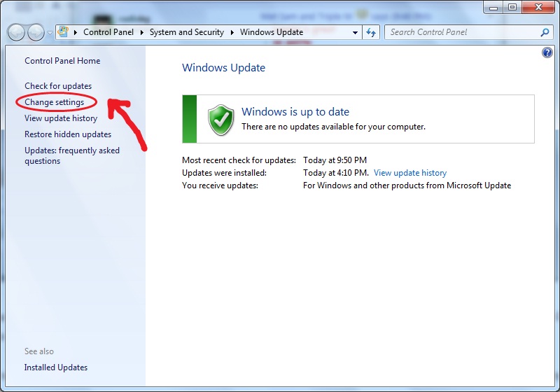This screenshot has height=392, width=560.
Task: Click the Back navigation arrow button
Action: 15,32
